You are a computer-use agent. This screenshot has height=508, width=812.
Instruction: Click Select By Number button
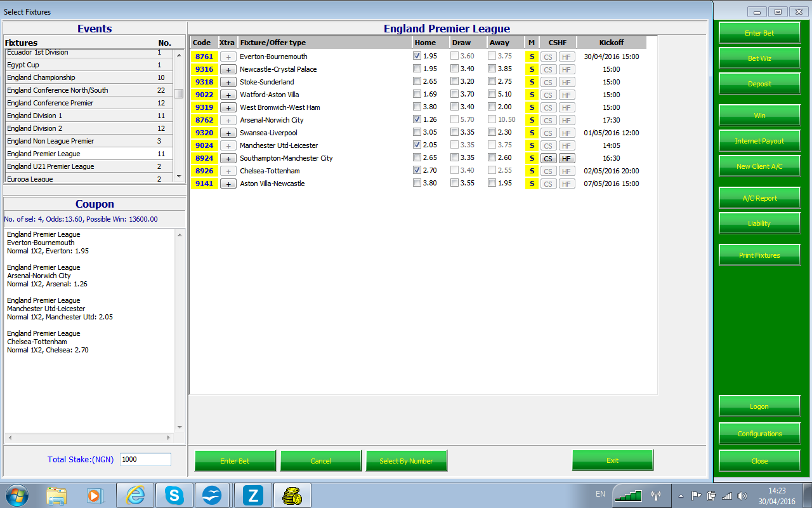(407, 461)
